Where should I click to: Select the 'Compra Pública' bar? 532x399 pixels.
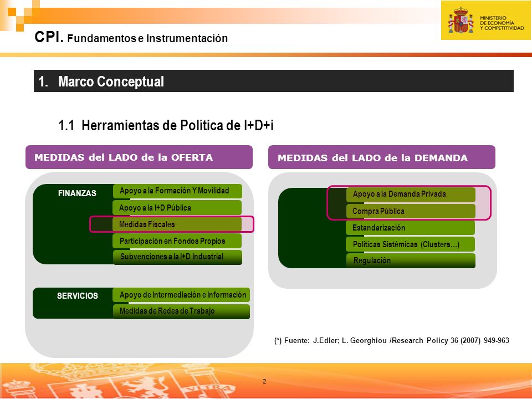411,211
